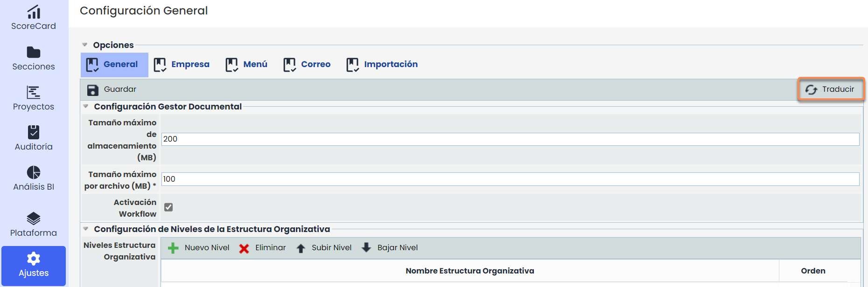Switch to the Correo tab
Image resolution: width=868 pixels, height=287 pixels.
pyautogui.click(x=307, y=64)
